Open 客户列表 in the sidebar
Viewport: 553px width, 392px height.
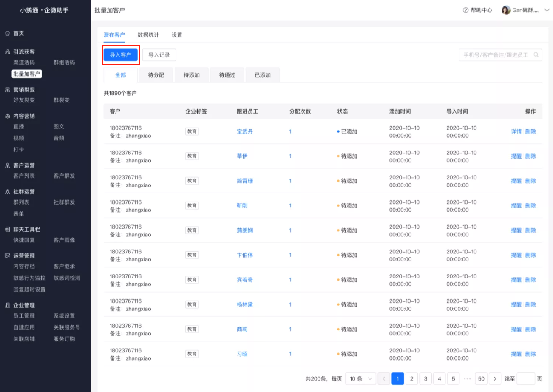coord(24,176)
